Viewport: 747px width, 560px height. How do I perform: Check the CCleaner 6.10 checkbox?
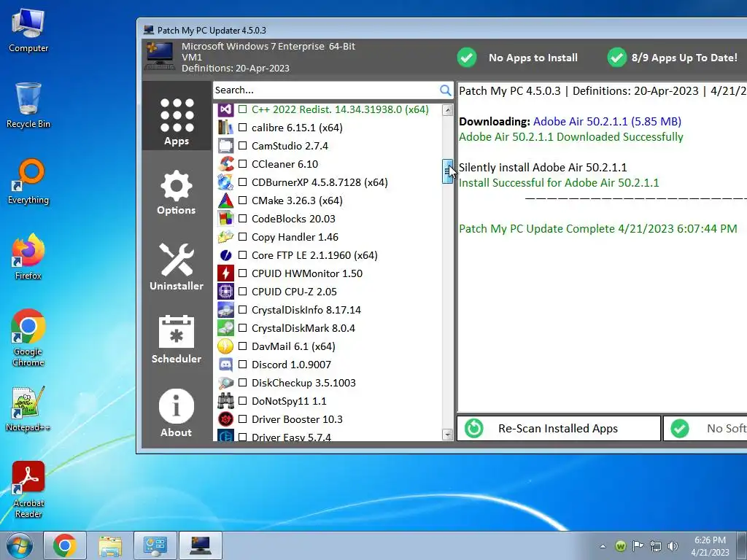[242, 164]
